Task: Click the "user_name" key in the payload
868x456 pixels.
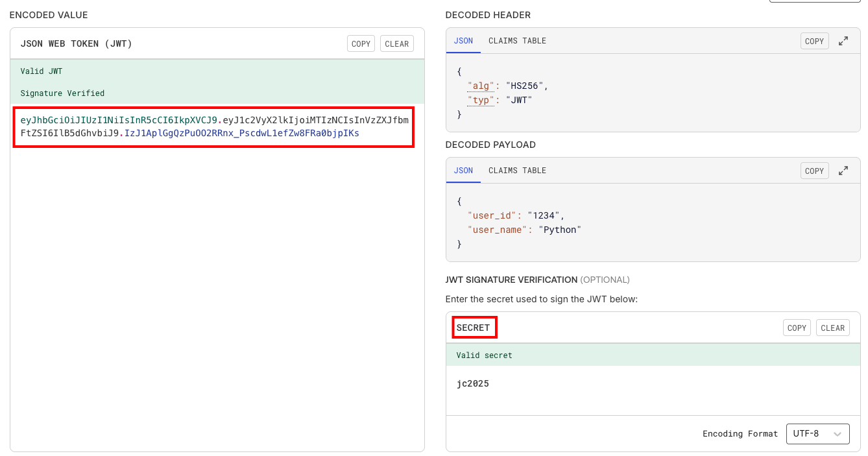Action: click(497, 230)
